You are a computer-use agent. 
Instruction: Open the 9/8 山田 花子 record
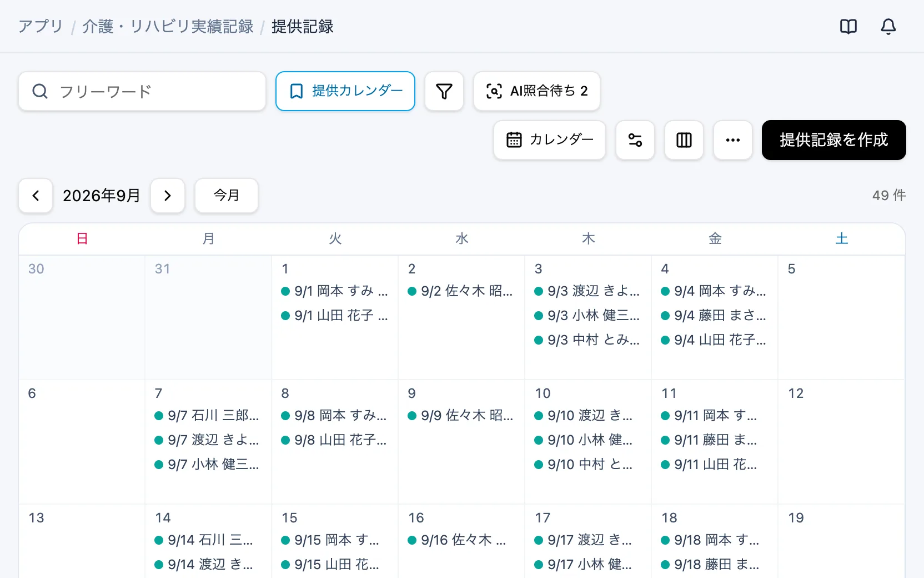pyautogui.click(x=335, y=440)
